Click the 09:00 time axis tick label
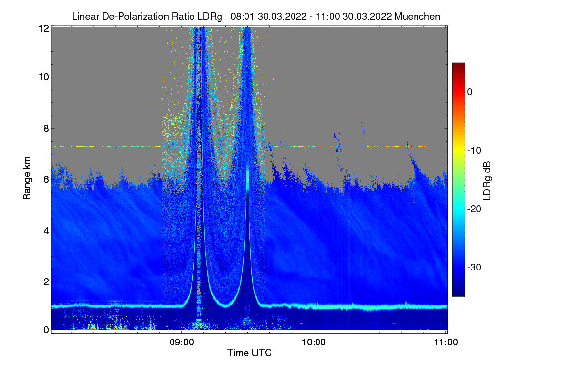Screen dimensions: 588x392 182,343
